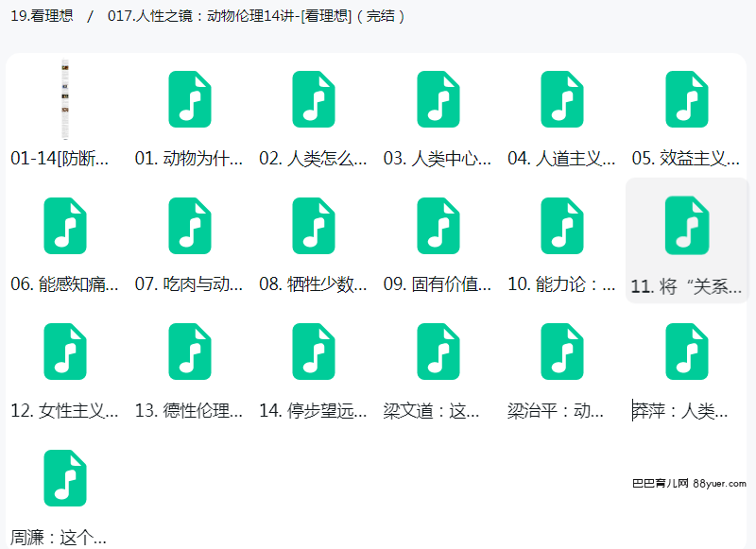Screen dimensions: 756x549
Task: Select file name 11. 将“关系...
Action: coord(687,287)
